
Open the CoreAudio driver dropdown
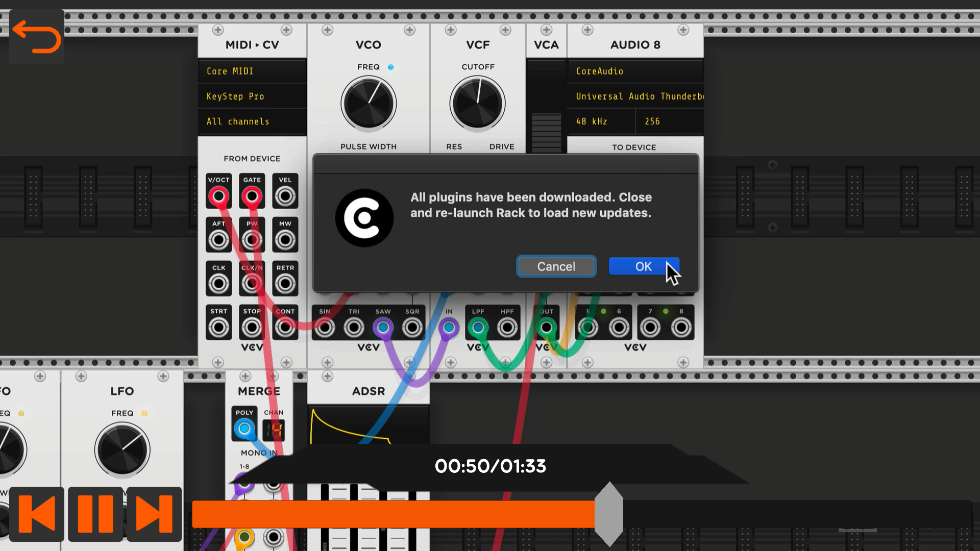tap(635, 71)
